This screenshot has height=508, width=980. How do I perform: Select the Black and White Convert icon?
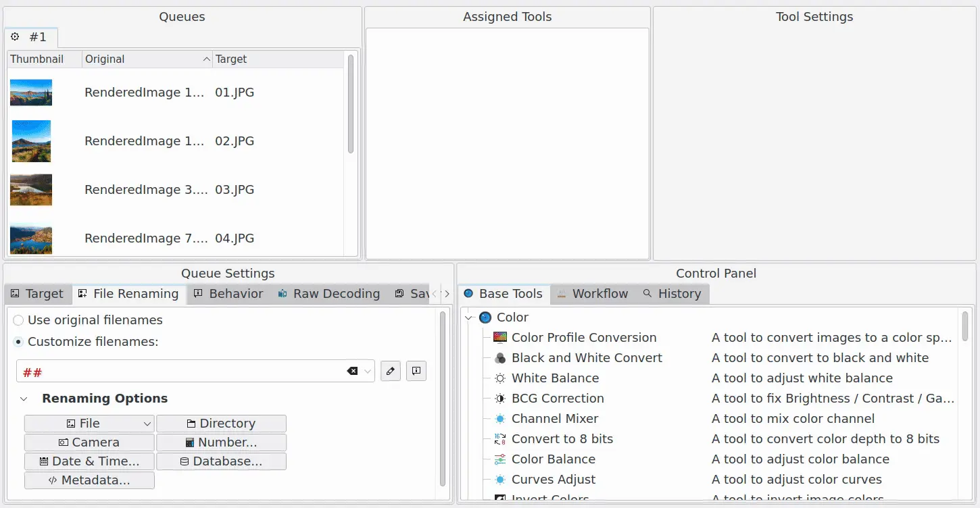(x=500, y=358)
